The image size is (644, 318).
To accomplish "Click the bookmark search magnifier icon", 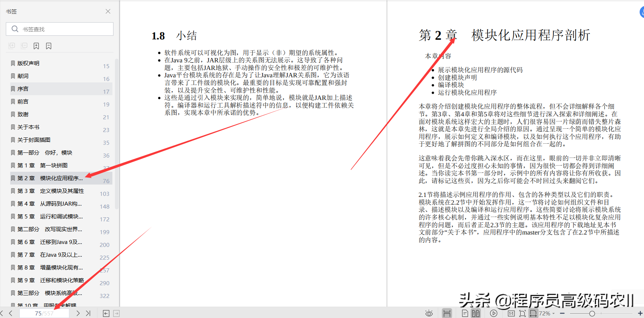I will [x=15, y=29].
